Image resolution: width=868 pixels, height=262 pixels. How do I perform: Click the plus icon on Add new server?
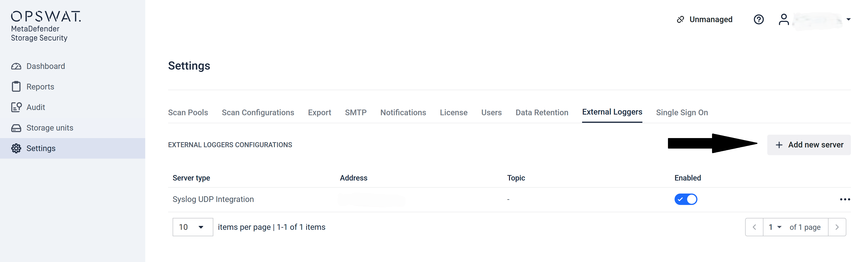pyautogui.click(x=779, y=145)
